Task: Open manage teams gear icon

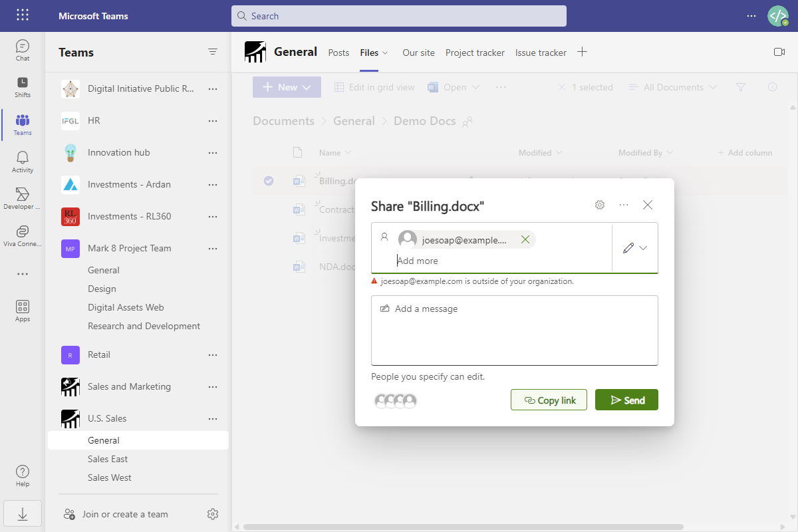Action: click(213, 514)
